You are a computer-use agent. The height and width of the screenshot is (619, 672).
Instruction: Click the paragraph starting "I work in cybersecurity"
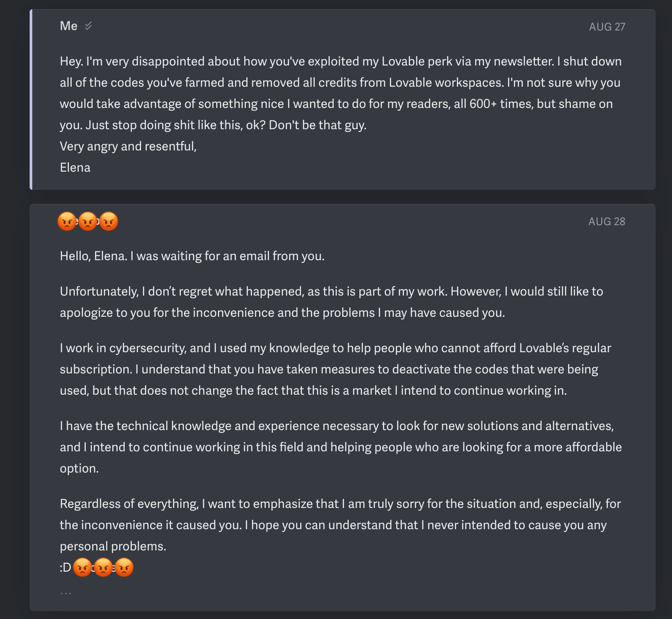pyautogui.click(x=336, y=369)
